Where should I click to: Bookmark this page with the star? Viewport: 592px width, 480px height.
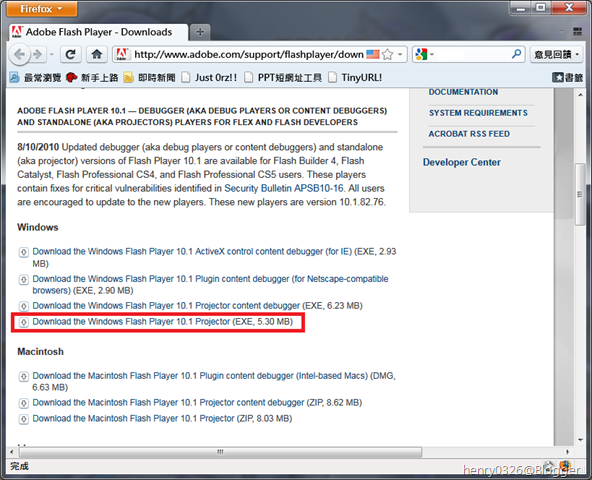388,55
